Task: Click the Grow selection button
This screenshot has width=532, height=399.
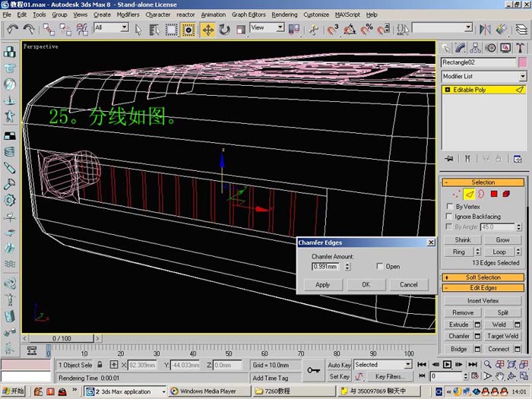Action: (502, 240)
